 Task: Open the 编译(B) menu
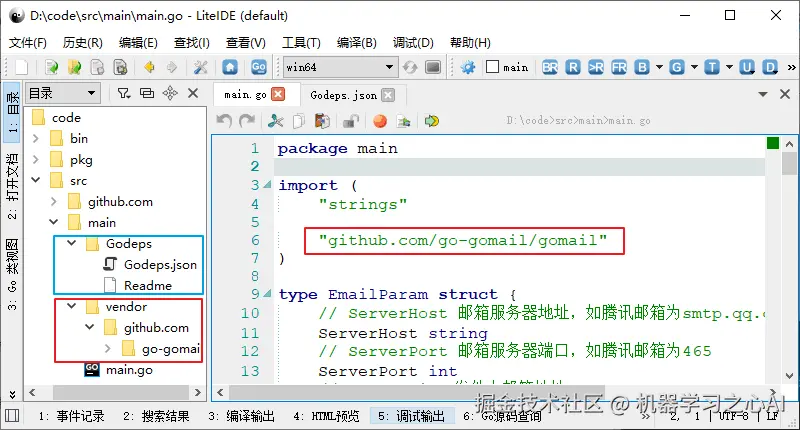click(x=357, y=43)
